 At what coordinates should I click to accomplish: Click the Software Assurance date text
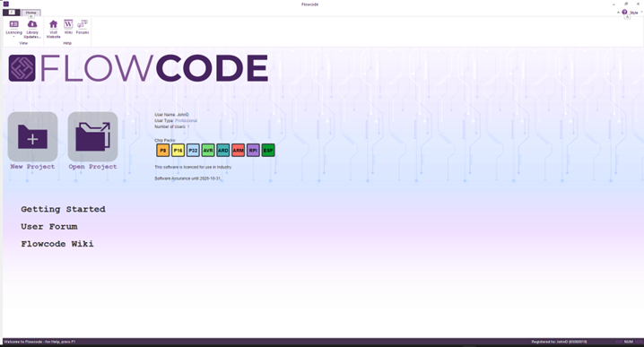pyautogui.click(x=187, y=178)
